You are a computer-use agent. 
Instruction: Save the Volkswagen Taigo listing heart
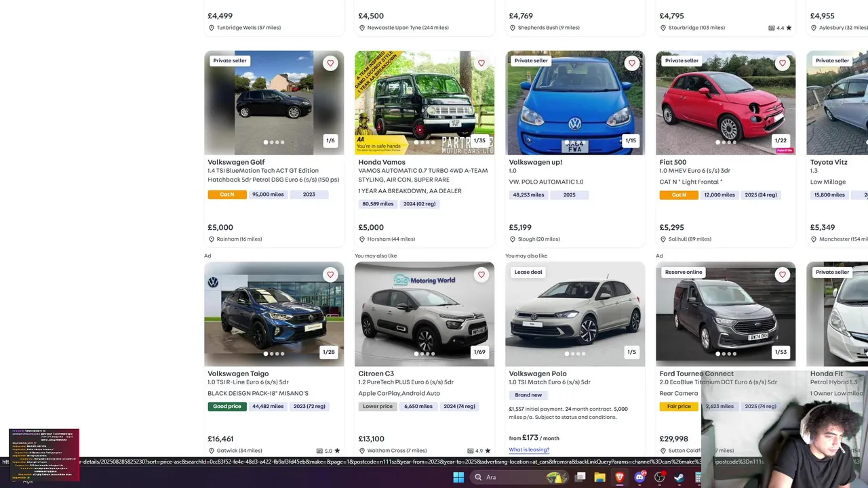[x=330, y=274]
